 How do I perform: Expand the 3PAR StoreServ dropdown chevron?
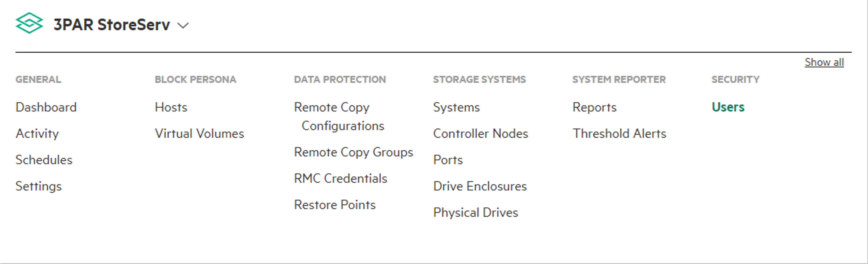coord(183,26)
